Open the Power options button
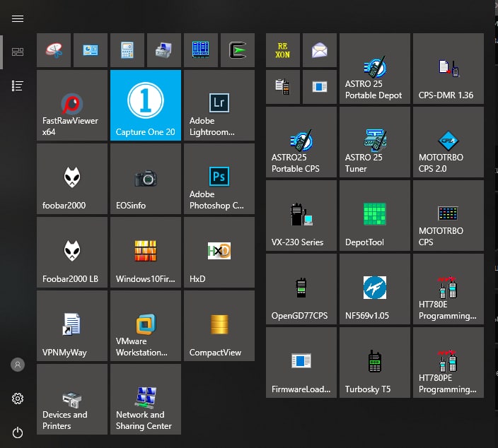This screenshot has width=498, height=448. click(x=18, y=432)
